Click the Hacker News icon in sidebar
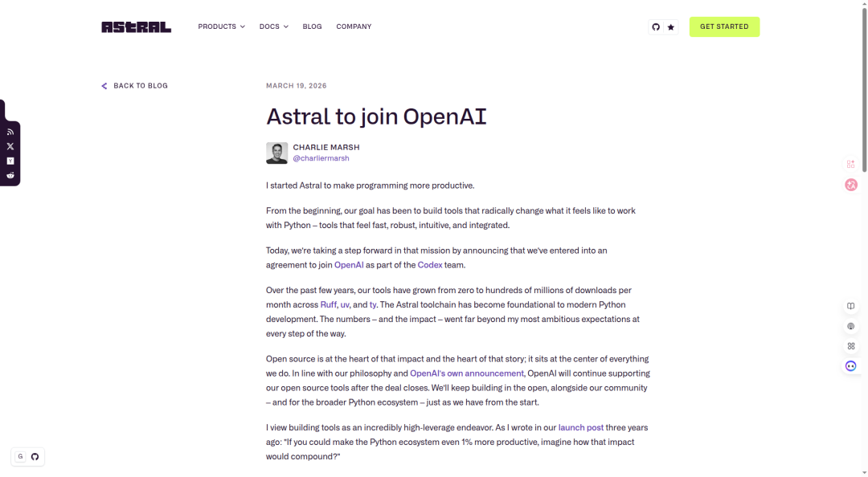The image size is (868, 477). tap(10, 160)
